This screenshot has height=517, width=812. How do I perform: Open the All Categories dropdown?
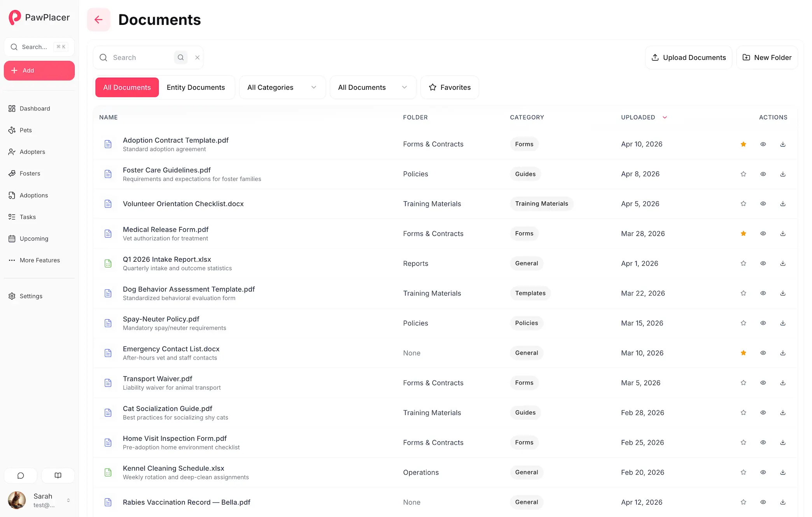click(x=282, y=87)
